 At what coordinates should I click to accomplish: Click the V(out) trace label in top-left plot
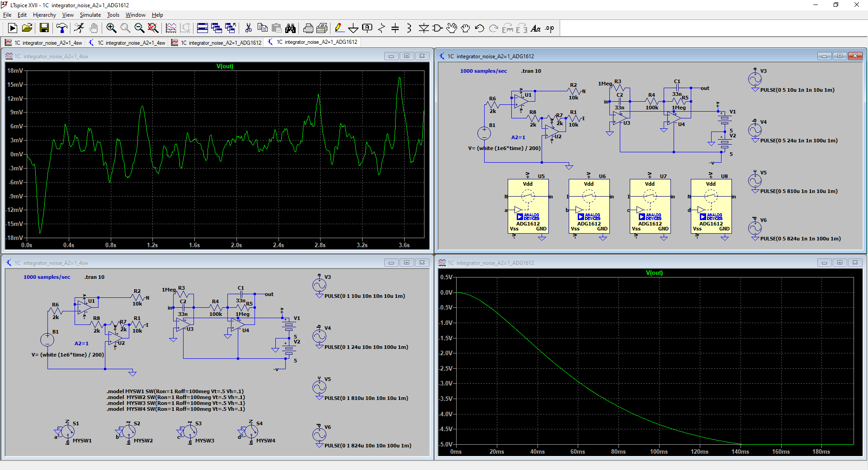pyautogui.click(x=225, y=66)
